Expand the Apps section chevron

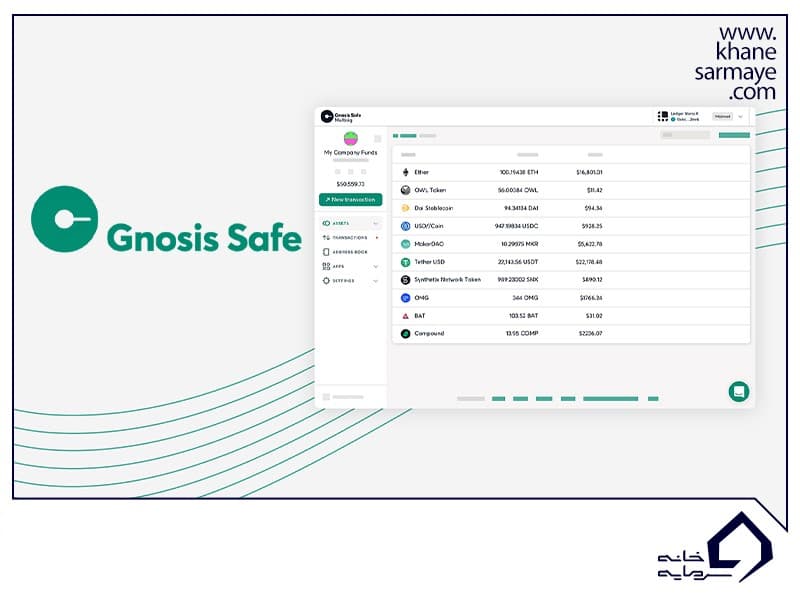coord(376,266)
